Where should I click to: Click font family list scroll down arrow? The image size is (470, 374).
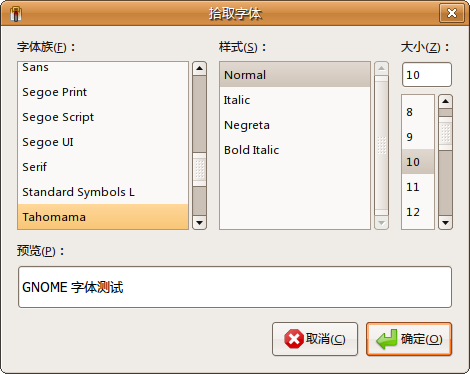pyautogui.click(x=199, y=222)
